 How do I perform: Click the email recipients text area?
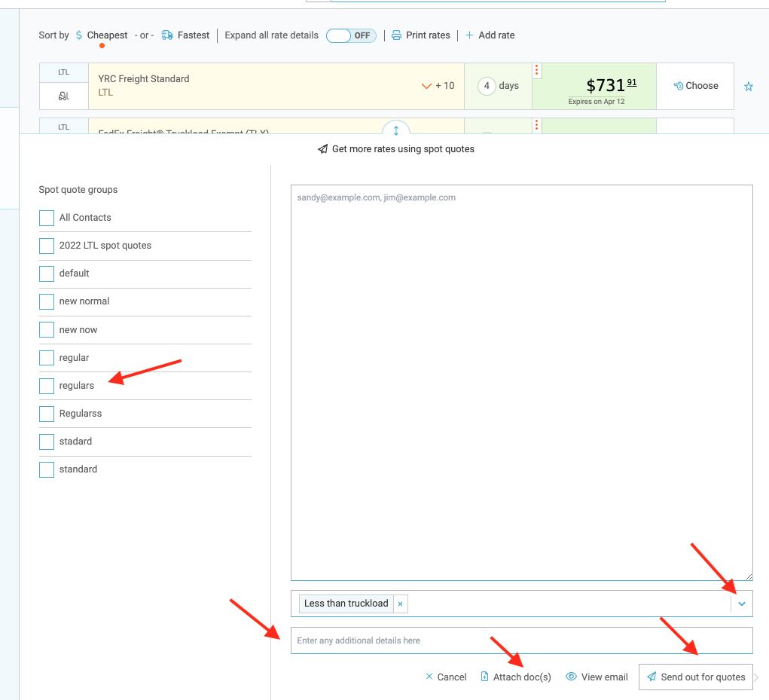[x=521, y=383]
